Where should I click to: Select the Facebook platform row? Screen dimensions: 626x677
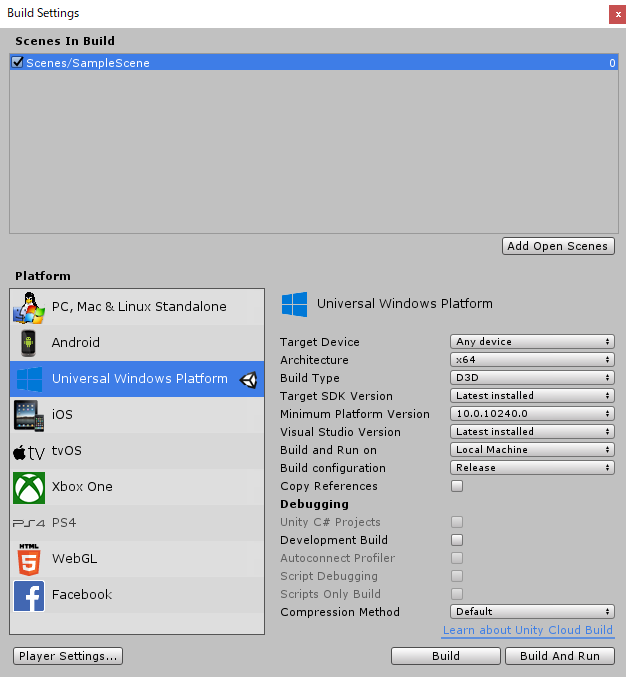[137, 595]
